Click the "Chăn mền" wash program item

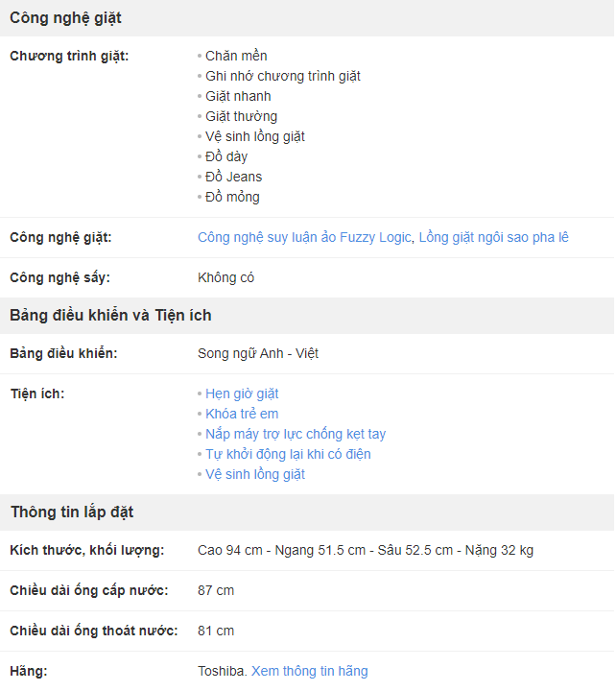pyautogui.click(x=236, y=56)
